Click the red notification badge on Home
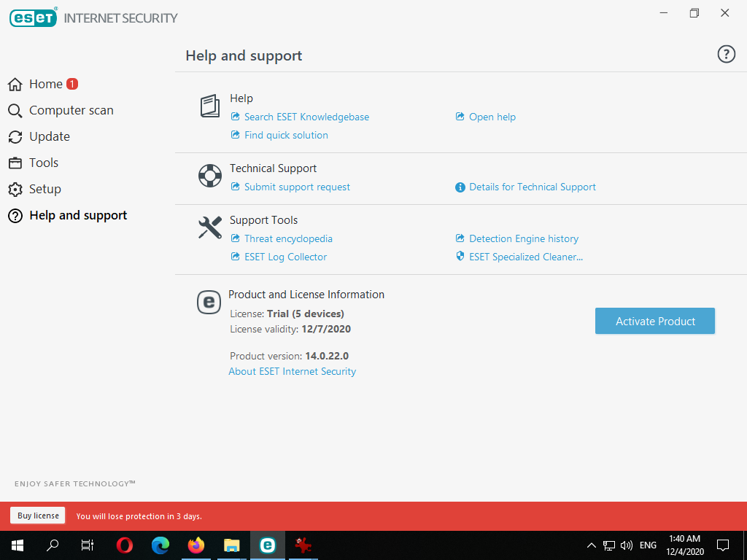The image size is (747, 560). 72,84
